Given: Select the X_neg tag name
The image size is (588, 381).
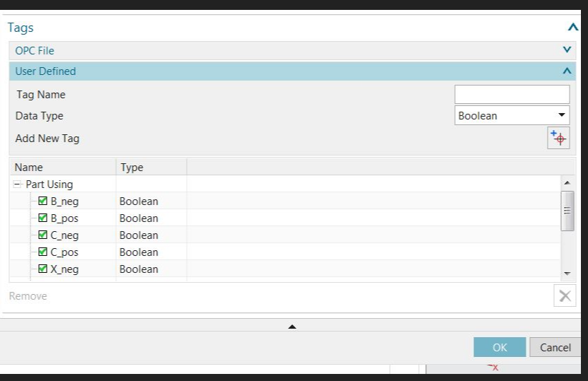Looking at the screenshot, I should [64, 269].
